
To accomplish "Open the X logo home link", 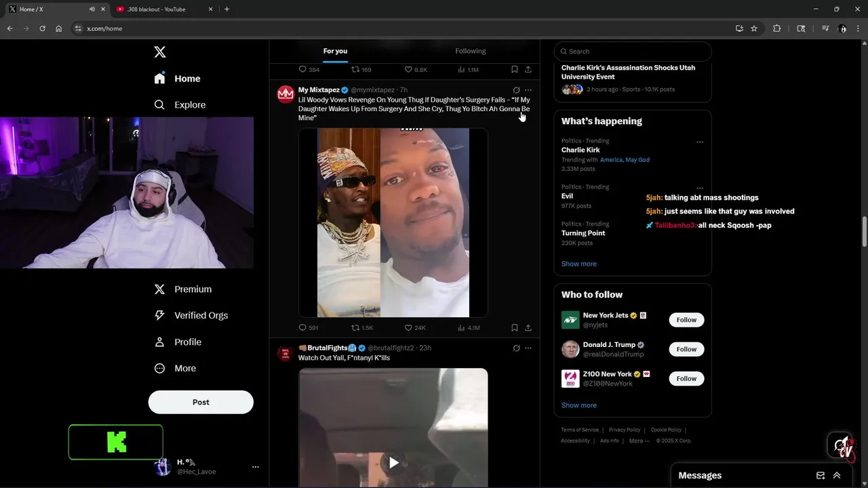I will point(159,52).
